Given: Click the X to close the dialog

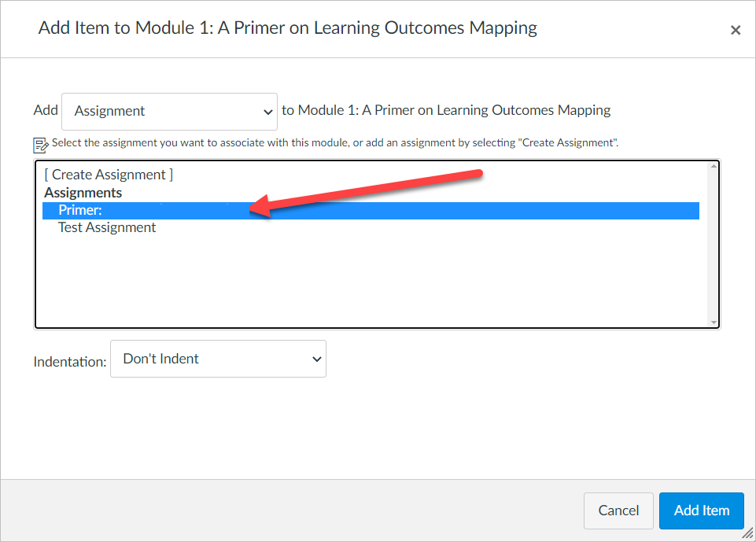Looking at the screenshot, I should pyautogui.click(x=736, y=30).
